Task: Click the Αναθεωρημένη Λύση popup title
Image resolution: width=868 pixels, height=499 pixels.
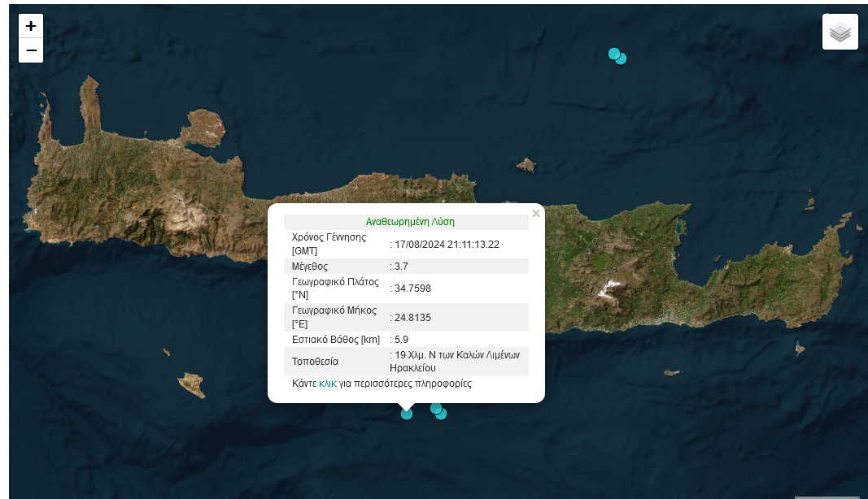Action: click(x=410, y=222)
